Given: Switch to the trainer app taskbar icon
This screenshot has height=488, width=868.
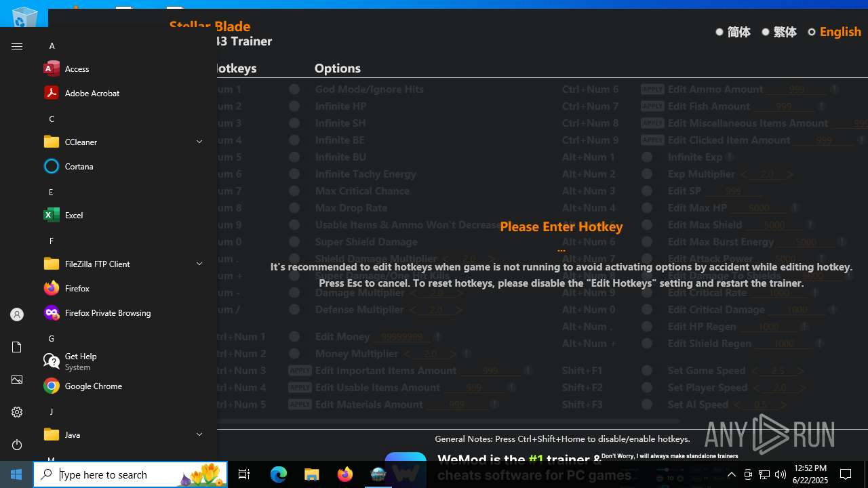Looking at the screenshot, I should [x=378, y=474].
